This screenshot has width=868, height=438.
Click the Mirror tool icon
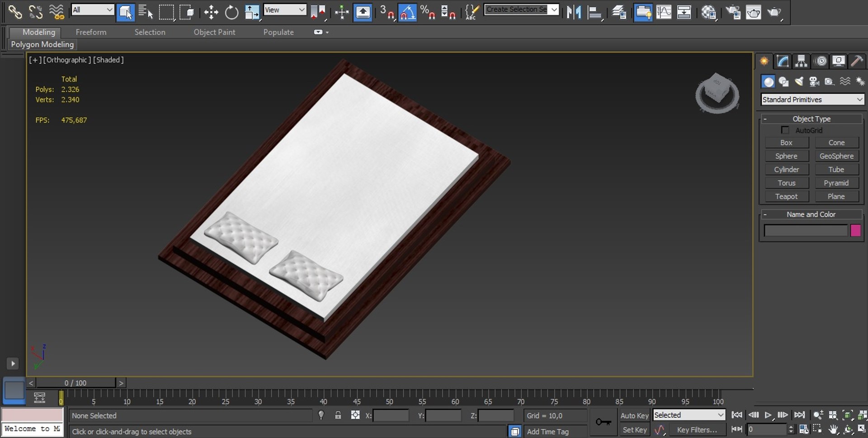574,12
